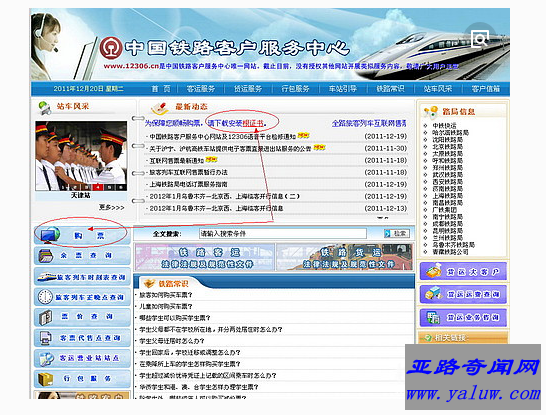The width and height of the screenshot is (546, 415).
Task: Open 铁路常识 navigation item
Action: [x=390, y=89]
